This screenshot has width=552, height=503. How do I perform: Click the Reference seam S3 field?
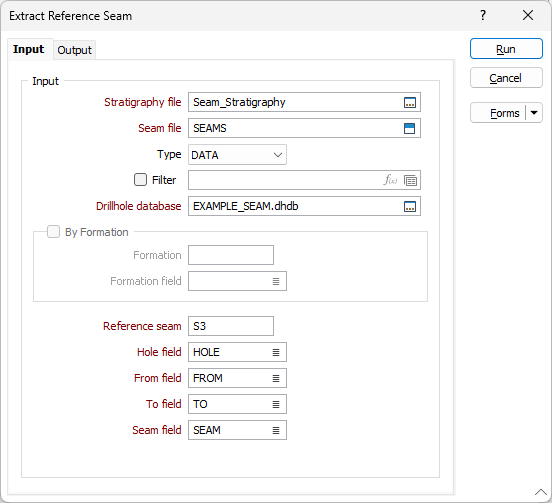click(231, 326)
